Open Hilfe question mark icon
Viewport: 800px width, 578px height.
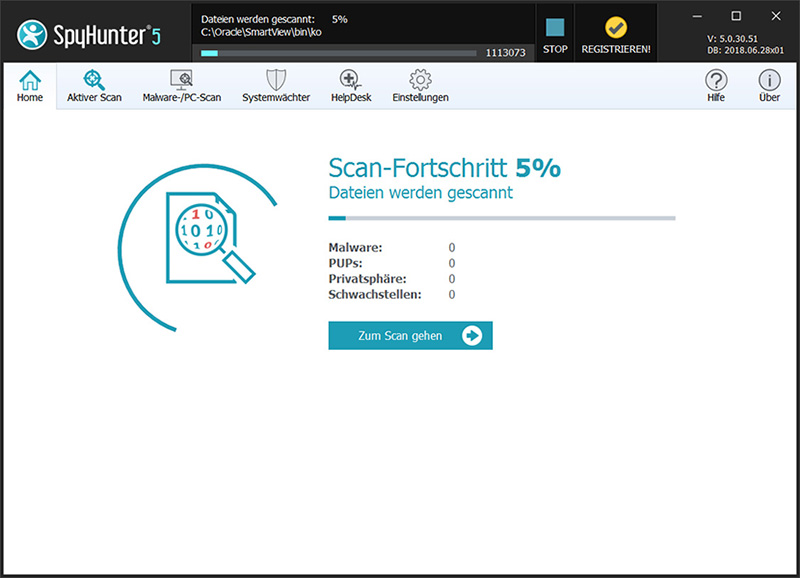716,86
